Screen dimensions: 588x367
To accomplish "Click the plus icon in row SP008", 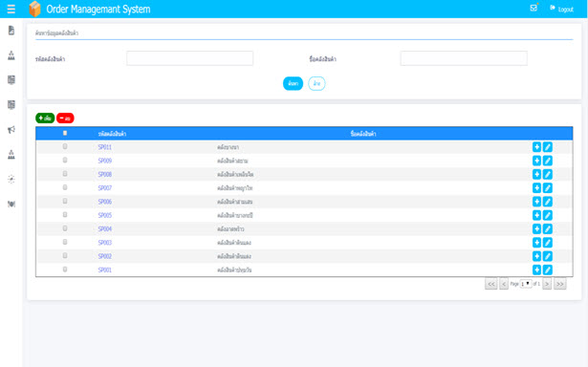I will point(536,174).
